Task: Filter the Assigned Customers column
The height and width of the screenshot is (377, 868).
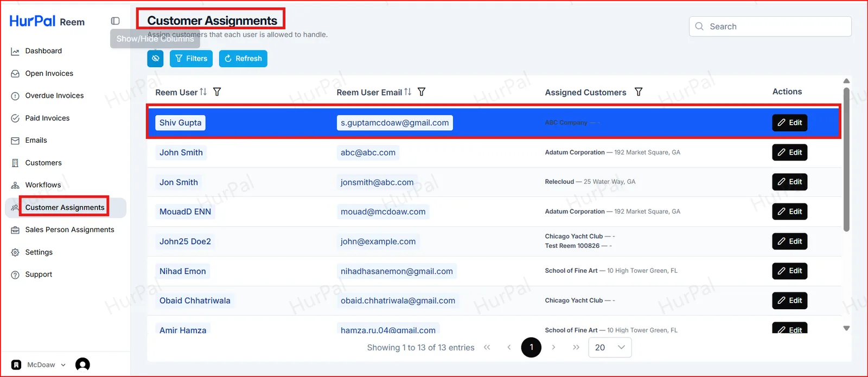Action: pos(639,92)
